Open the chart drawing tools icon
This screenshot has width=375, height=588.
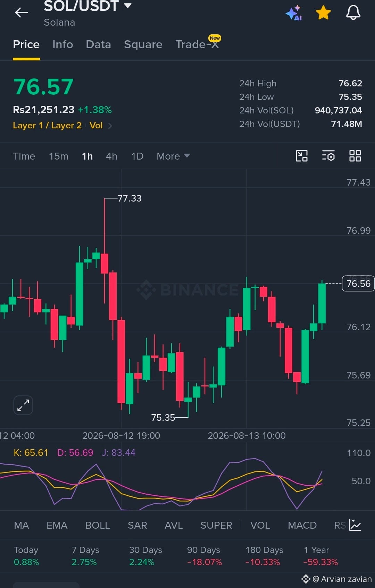301,156
